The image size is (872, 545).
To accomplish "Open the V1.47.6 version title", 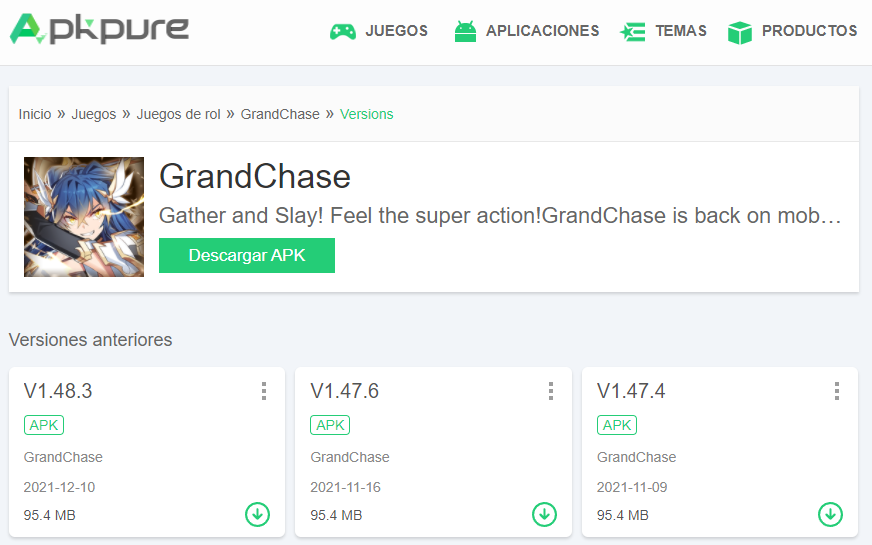I will [x=344, y=391].
